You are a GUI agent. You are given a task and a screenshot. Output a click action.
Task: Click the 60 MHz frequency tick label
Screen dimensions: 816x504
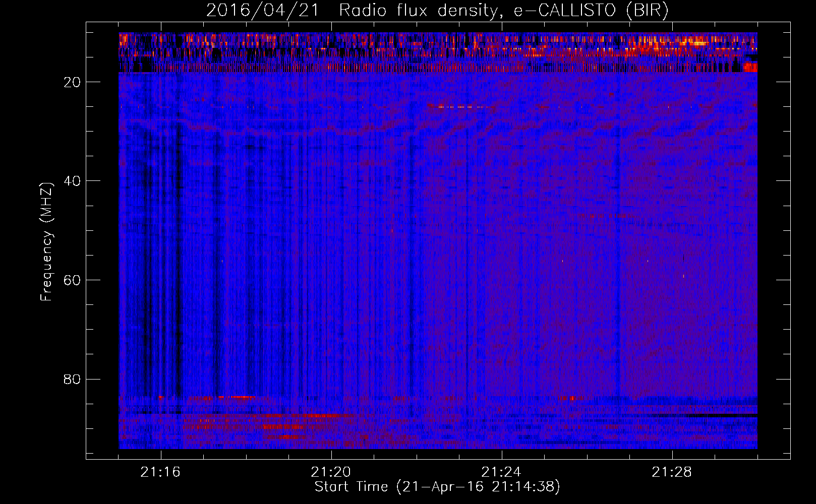73,280
